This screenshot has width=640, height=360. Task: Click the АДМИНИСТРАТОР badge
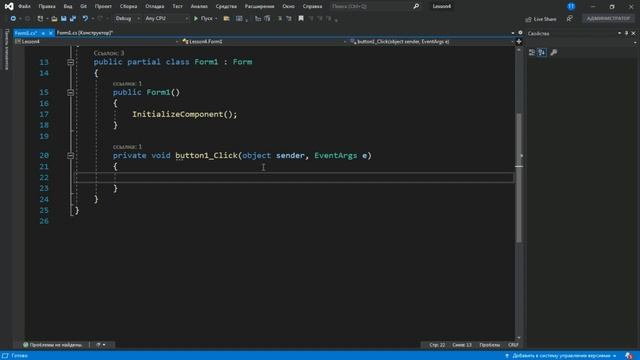coord(608,18)
